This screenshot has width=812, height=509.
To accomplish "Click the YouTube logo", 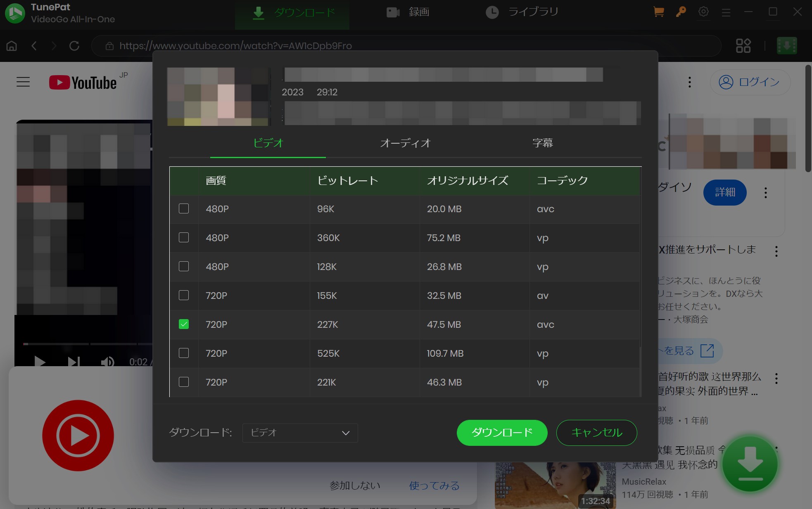I will coord(83,83).
